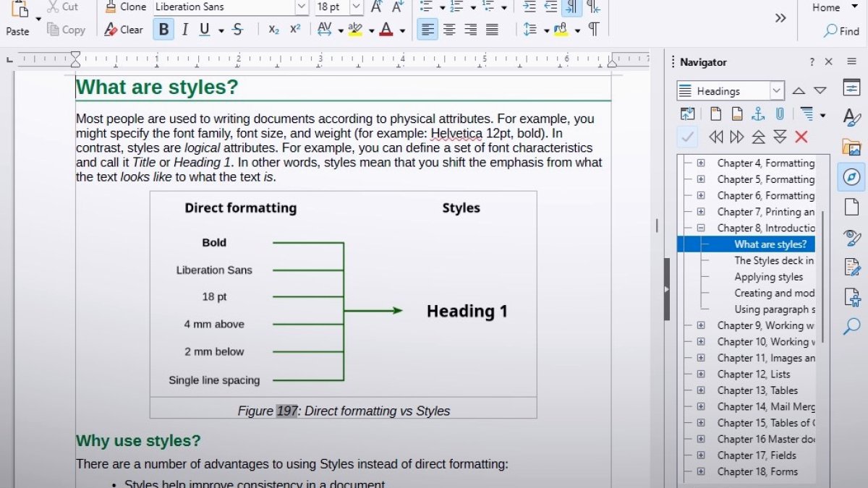
Task: Open the sidebar Styles deck
Action: point(851,117)
